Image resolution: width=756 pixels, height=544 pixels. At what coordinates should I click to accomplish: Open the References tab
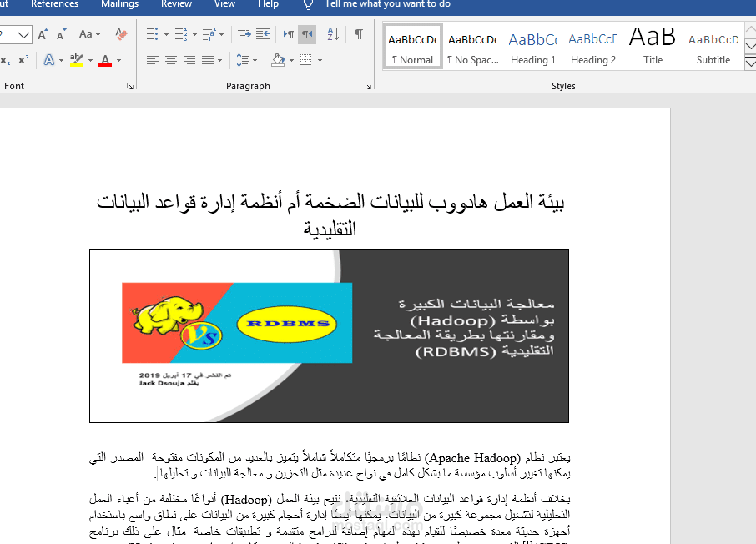(x=54, y=4)
